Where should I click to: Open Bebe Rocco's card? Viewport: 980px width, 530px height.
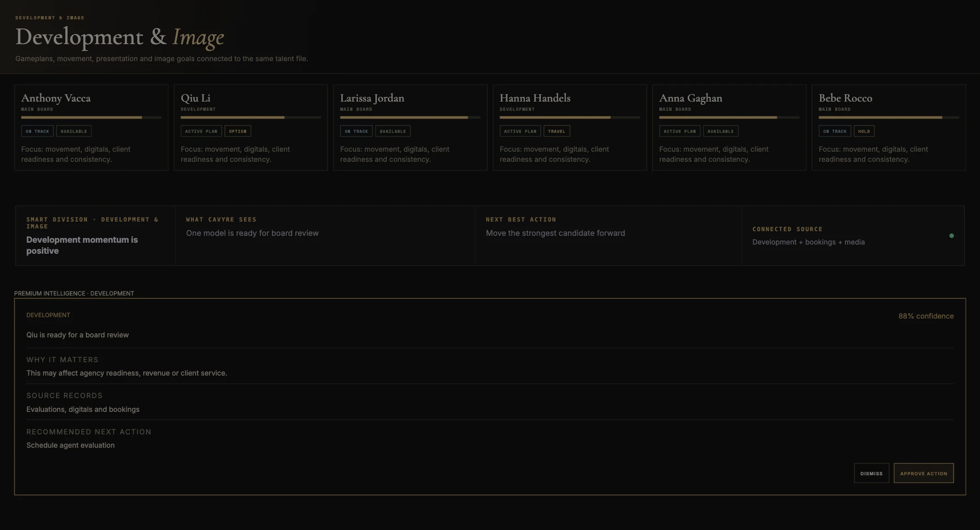coord(889,127)
